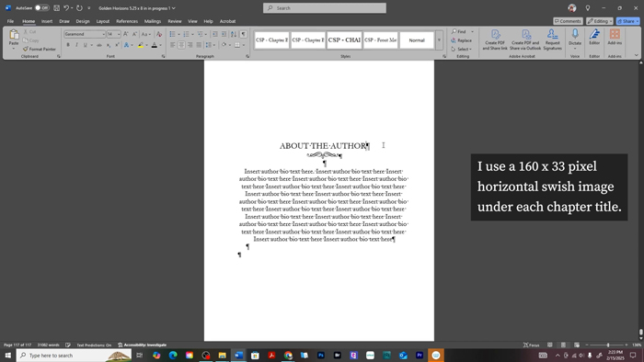Click the Save icon in title bar
644x362 pixels.
coord(57,7)
